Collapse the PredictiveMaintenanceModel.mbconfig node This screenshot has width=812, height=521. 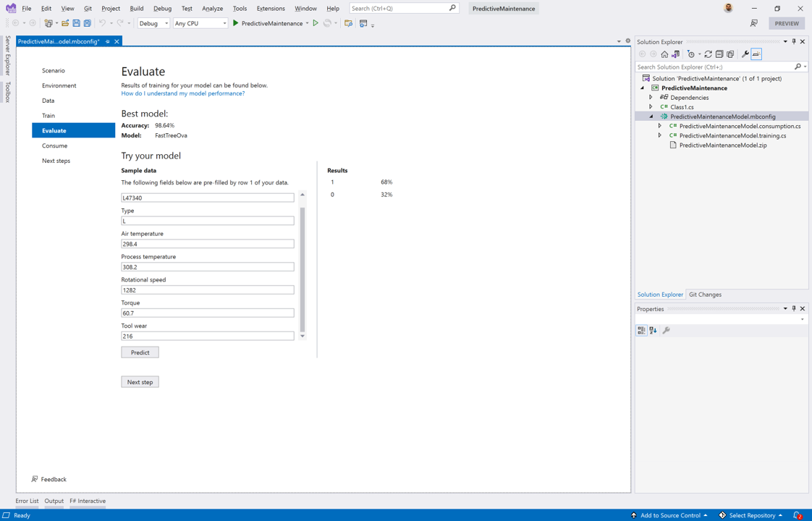click(651, 117)
